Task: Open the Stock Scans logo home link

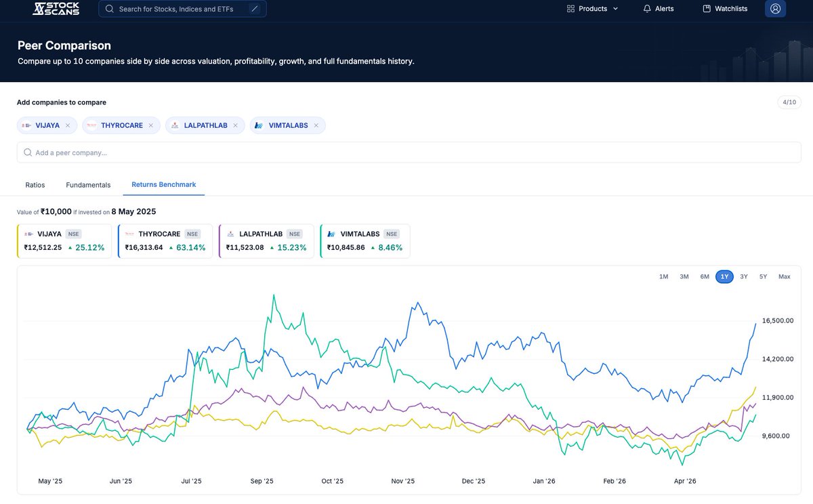Action: pos(56,9)
